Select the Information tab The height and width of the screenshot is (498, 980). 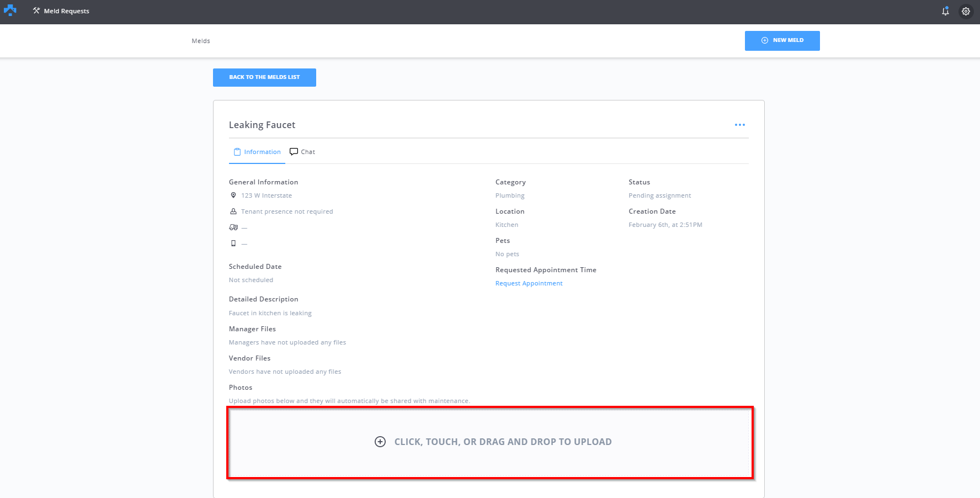click(257, 152)
